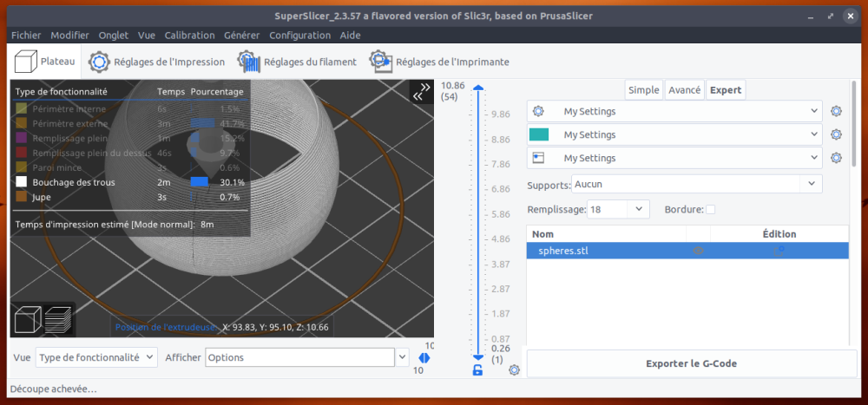Toggle visibility eye of spheres.stl
This screenshot has width=868, height=405.
pyautogui.click(x=698, y=251)
